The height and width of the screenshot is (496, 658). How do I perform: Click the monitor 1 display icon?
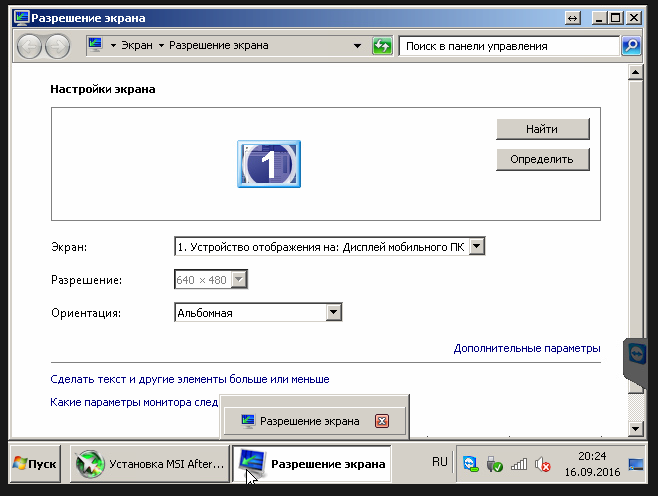[269, 163]
